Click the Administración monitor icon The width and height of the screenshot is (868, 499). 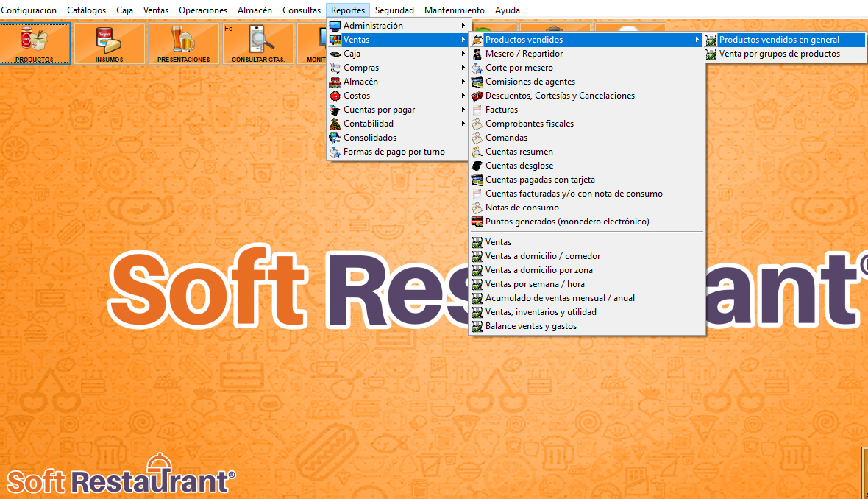point(335,26)
